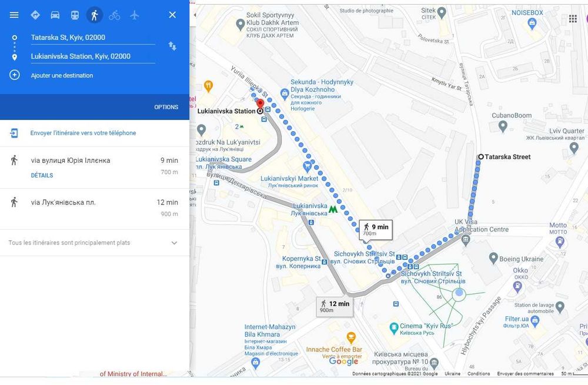This screenshot has height=385, width=588.
Task: Send the itinerary to your phone
Action: [x=83, y=133]
